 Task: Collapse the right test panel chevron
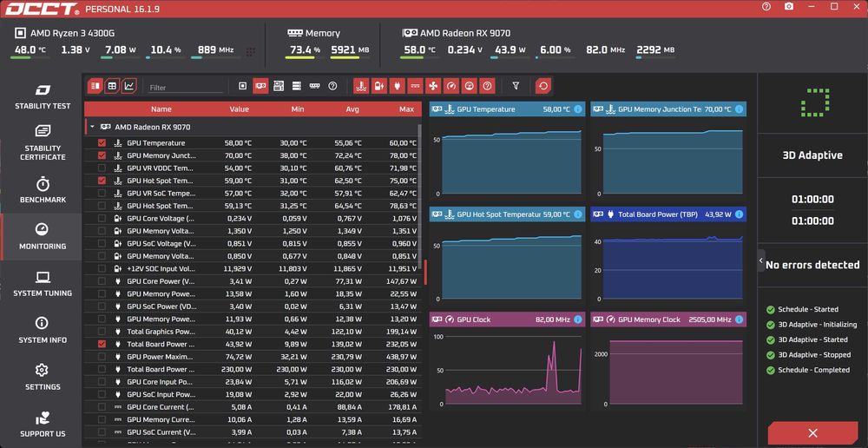tap(761, 260)
